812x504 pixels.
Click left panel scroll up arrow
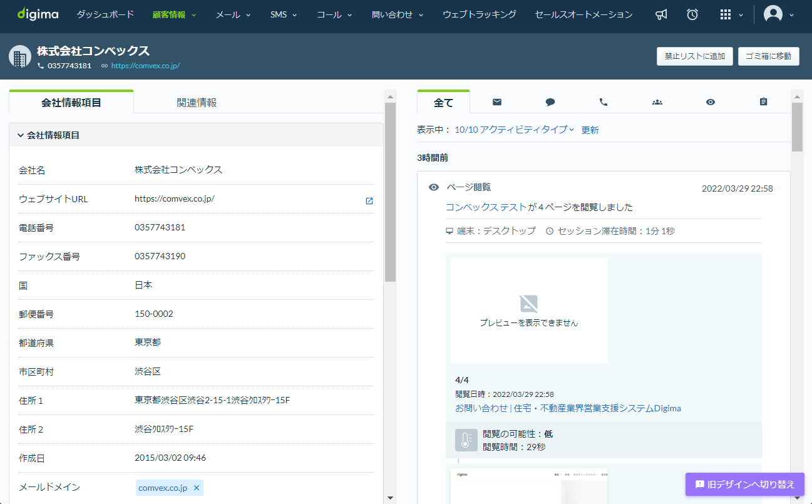point(390,97)
